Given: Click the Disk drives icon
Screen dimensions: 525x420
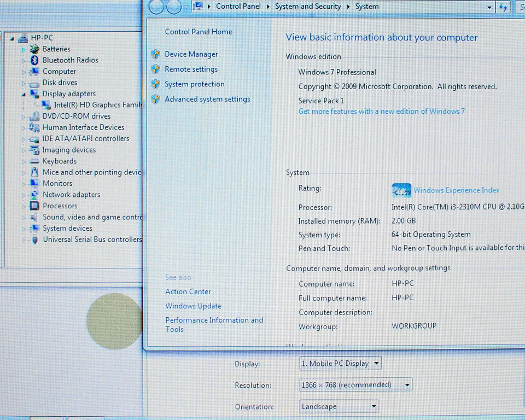Looking at the screenshot, I should (34, 83).
